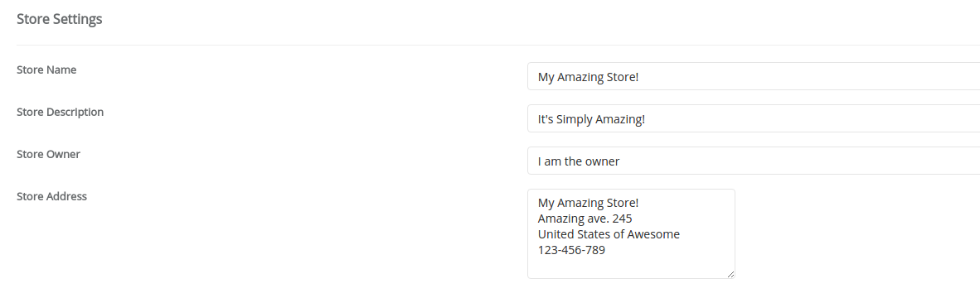Click the word 'Store!' in Store Name field
Viewport: 980px width, 298px height.
pyautogui.click(x=623, y=77)
